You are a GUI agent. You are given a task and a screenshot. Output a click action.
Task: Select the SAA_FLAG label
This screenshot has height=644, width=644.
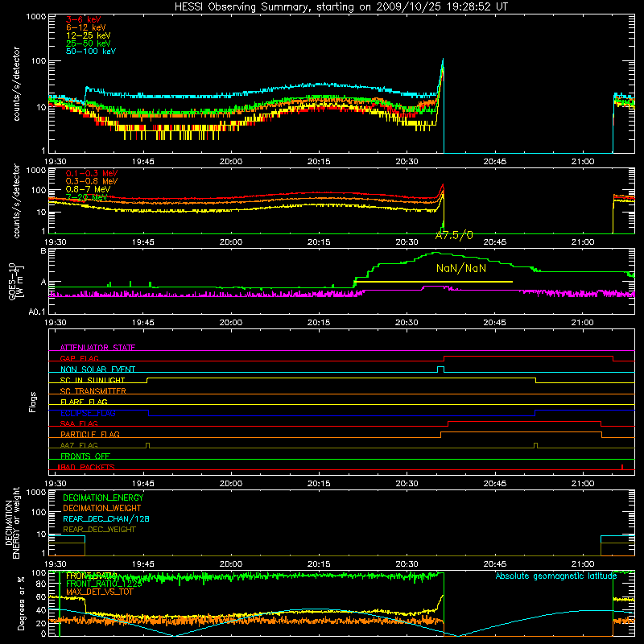point(79,423)
